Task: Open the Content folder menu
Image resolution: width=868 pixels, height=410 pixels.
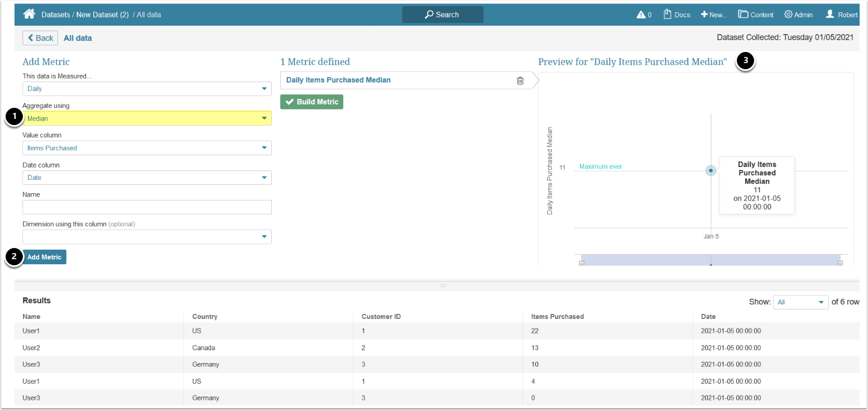Action: 756,15
